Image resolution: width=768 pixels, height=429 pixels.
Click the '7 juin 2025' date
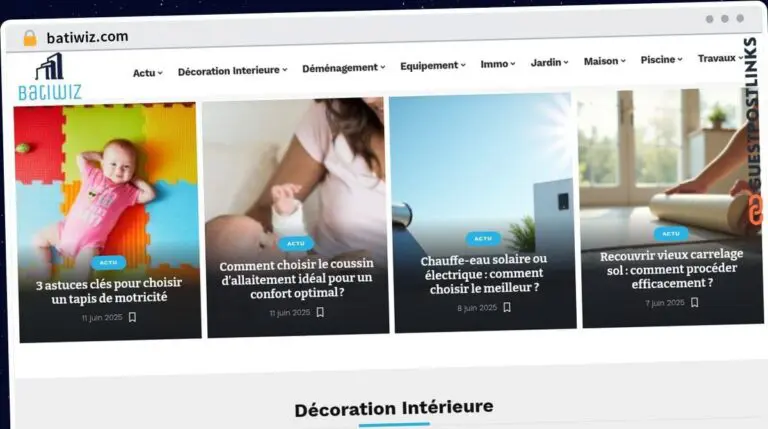(665, 303)
